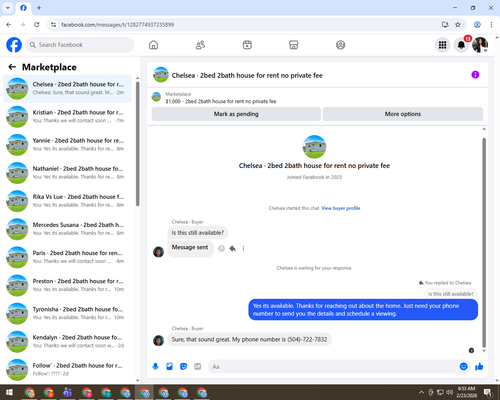Click the message text field Aa

pyautogui.click(x=333, y=367)
